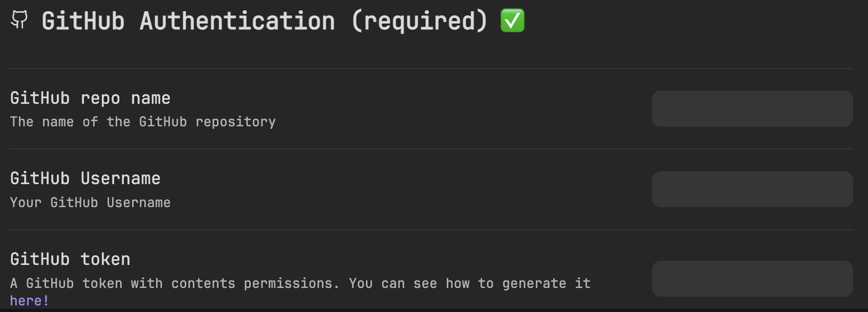Click the word "Authentication" in the heading
The image size is (868, 312).
237,21
